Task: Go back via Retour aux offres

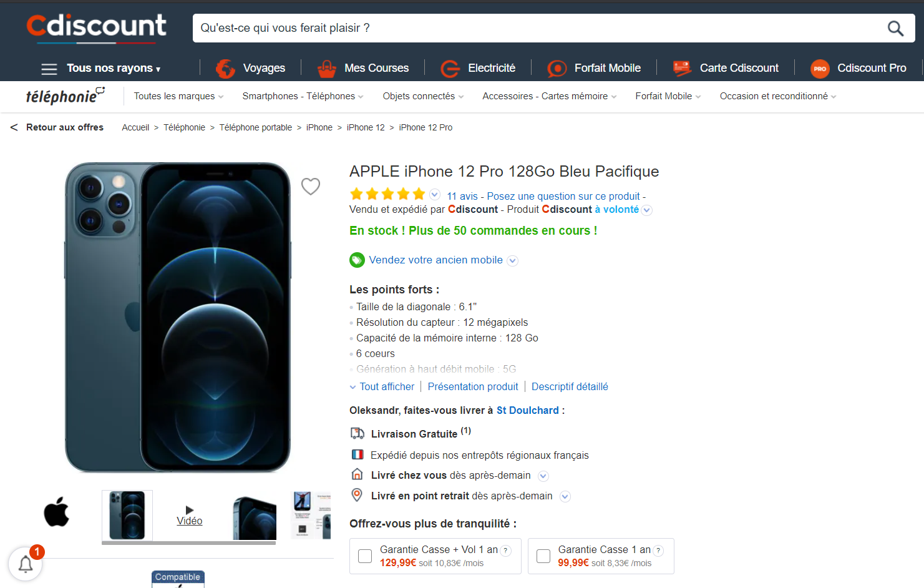Action: pyautogui.click(x=57, y=127)
